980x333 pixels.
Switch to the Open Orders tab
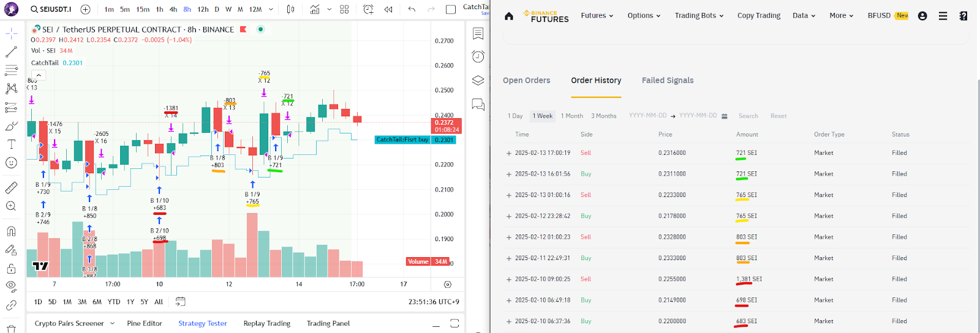526,80
